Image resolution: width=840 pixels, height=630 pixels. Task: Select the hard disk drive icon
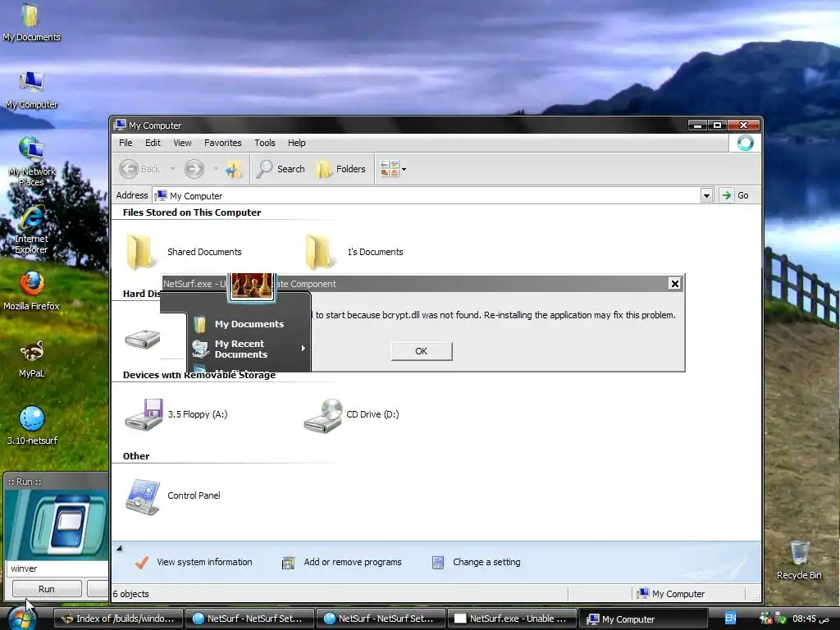click(x=142, y=339)
